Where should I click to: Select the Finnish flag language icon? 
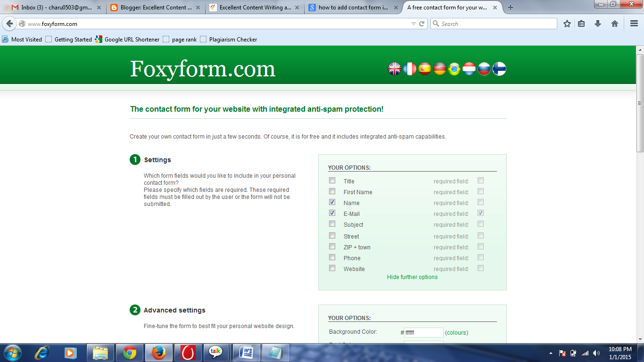coord(499,69)
